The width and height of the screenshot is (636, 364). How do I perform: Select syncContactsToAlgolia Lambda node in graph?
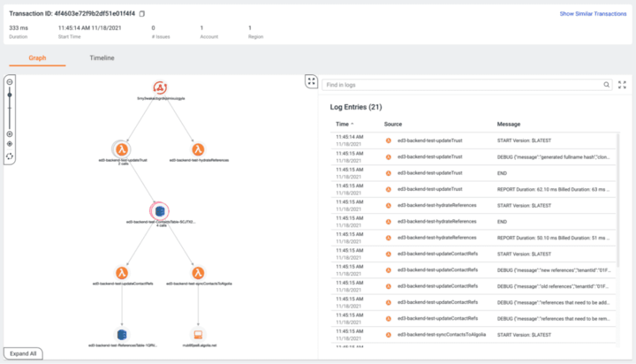pos(198,273)
